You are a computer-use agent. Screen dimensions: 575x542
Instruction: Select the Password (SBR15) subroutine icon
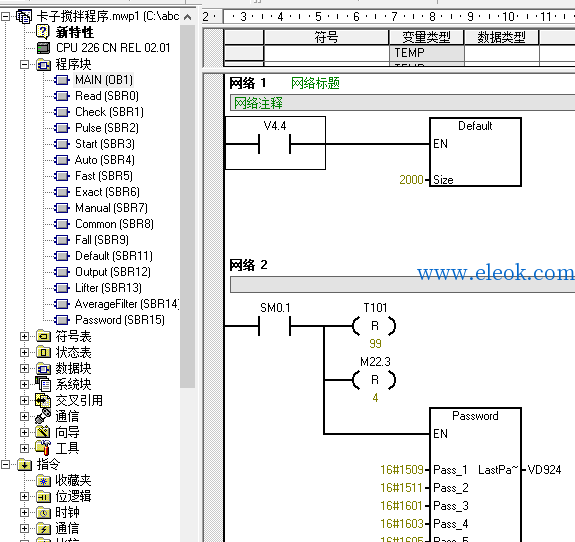tap(61, 320)
